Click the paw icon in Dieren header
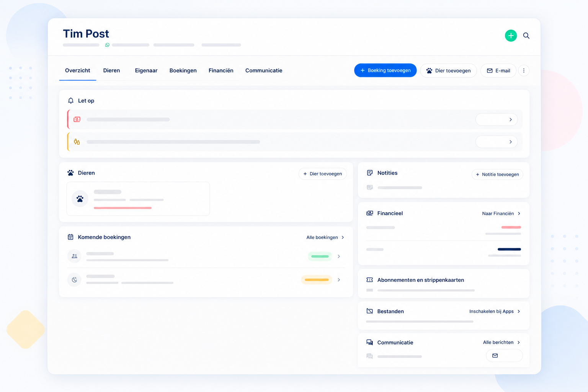This screenshot has width=588, height=392. 70,173
